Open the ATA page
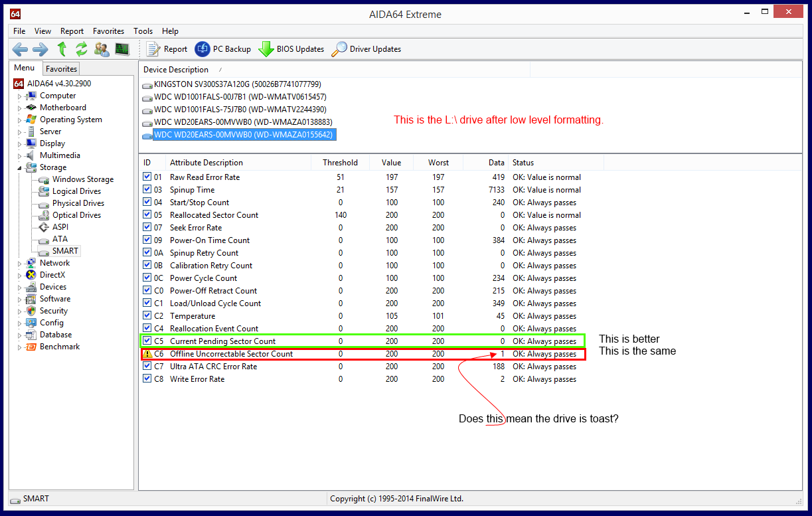 pyautogui.click(x=60, y=239)
